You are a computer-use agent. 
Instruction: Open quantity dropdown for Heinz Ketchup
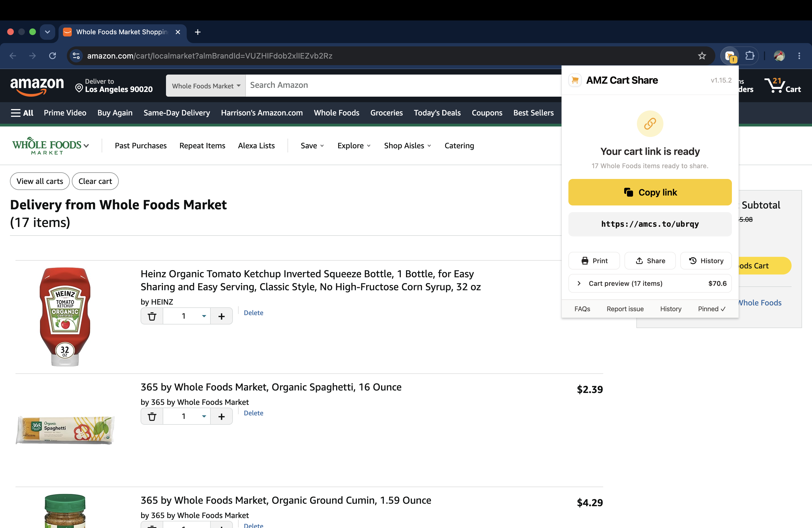pos(187,316)
